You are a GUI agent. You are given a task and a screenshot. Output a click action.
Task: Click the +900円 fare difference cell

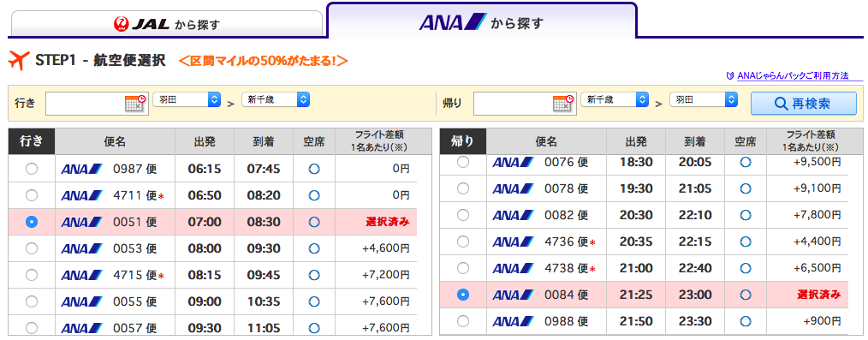click(x=807, y=321)
